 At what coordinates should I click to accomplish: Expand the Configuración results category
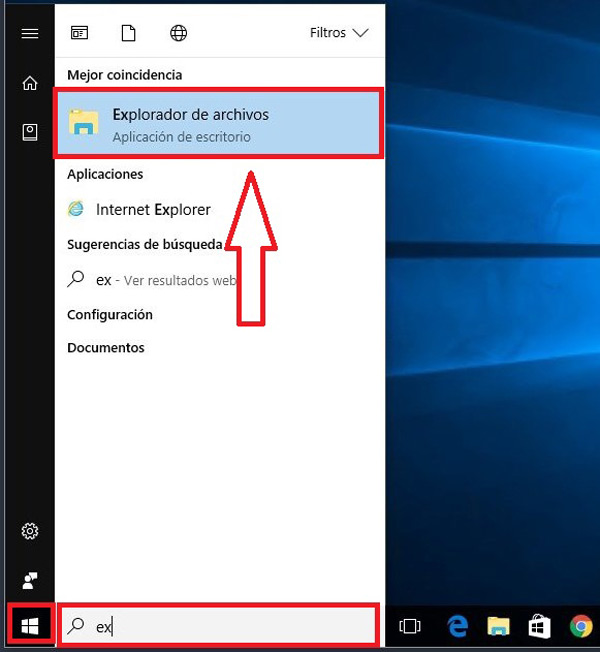point(110,314)
